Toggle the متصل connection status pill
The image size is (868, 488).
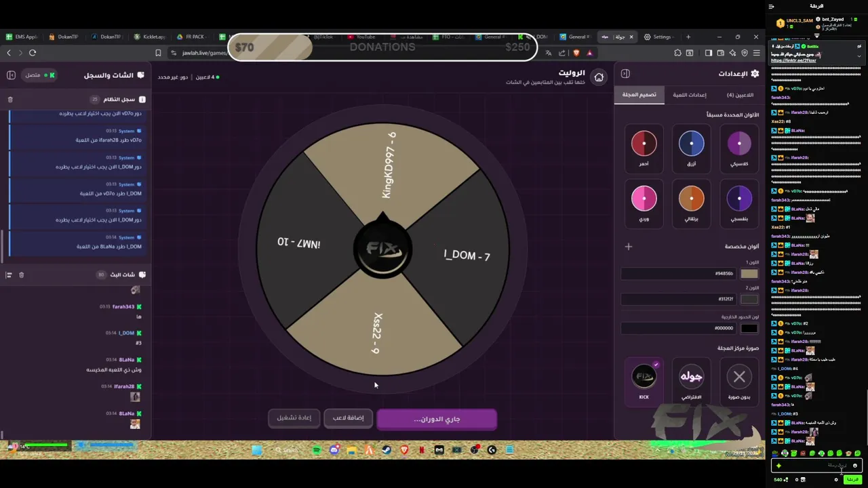[x=40, y=75]
